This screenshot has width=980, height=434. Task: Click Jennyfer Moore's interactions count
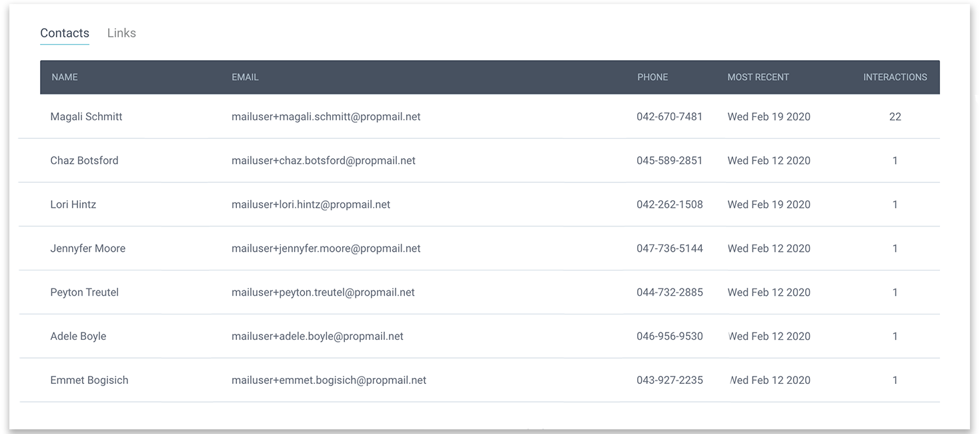(x=895, y=248)
